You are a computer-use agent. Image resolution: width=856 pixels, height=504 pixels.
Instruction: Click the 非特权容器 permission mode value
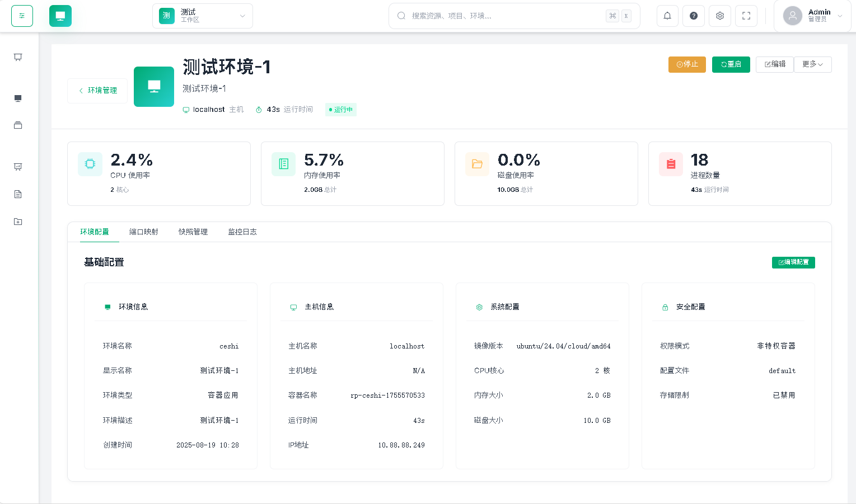(776, 346)
